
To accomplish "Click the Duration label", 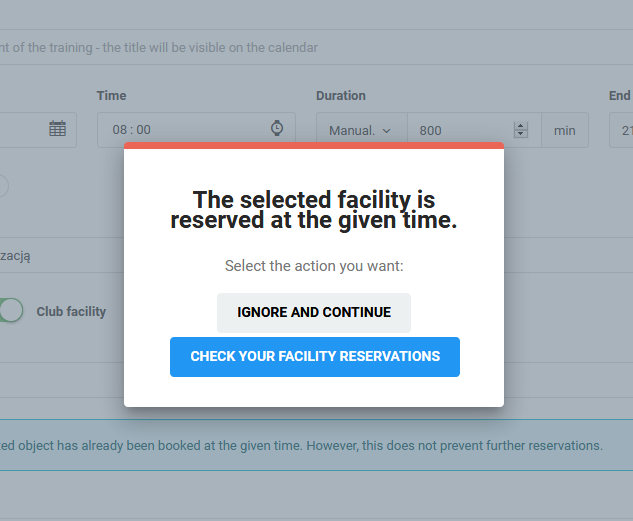I will coord(341,96).
